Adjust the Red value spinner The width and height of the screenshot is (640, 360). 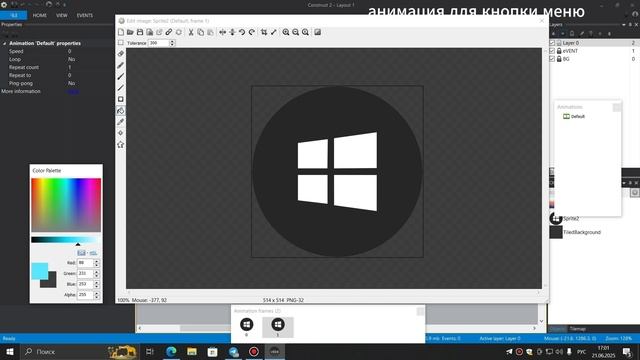[x=96, y=263]
